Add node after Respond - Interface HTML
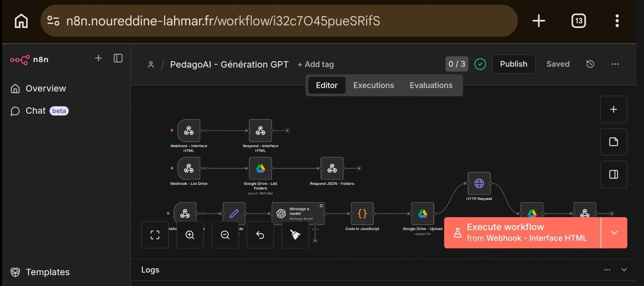This screenshot has height=286, width=644. coord(287,130)
